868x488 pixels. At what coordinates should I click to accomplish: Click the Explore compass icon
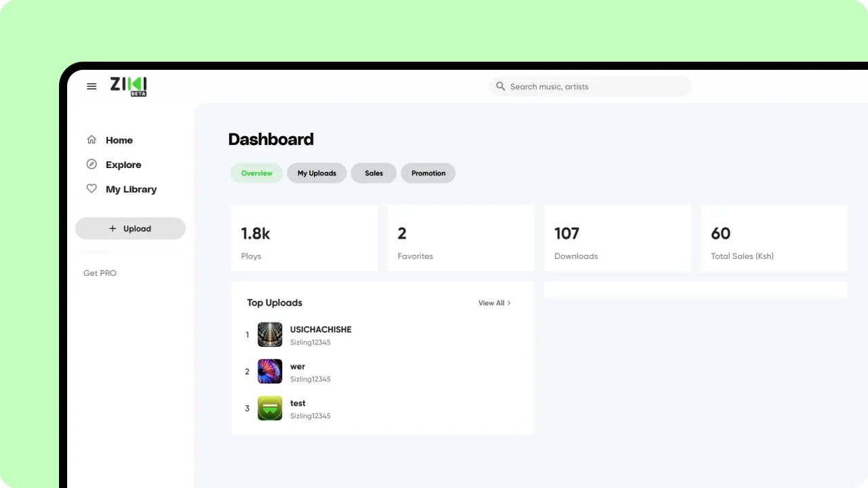tap(92, 164)
